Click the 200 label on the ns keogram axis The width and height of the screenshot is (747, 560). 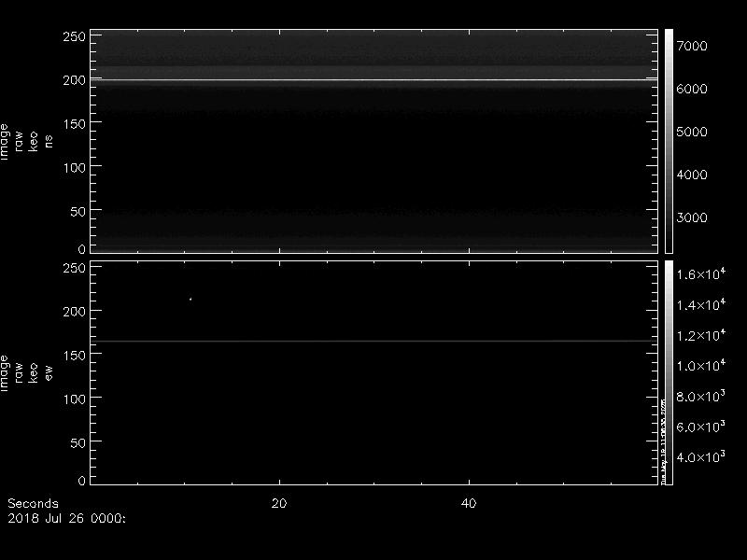coord(75,80)
